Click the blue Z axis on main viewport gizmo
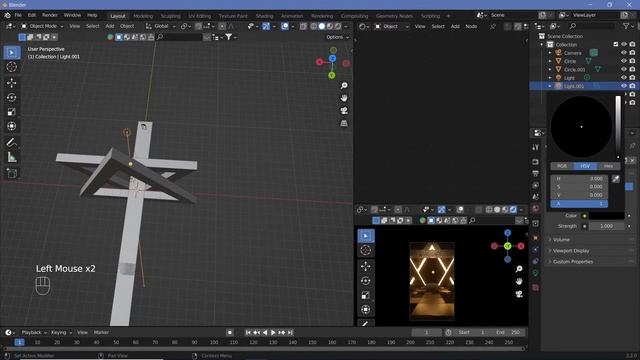640x360 pixels. pyautogui.click(x=332, y=58)
